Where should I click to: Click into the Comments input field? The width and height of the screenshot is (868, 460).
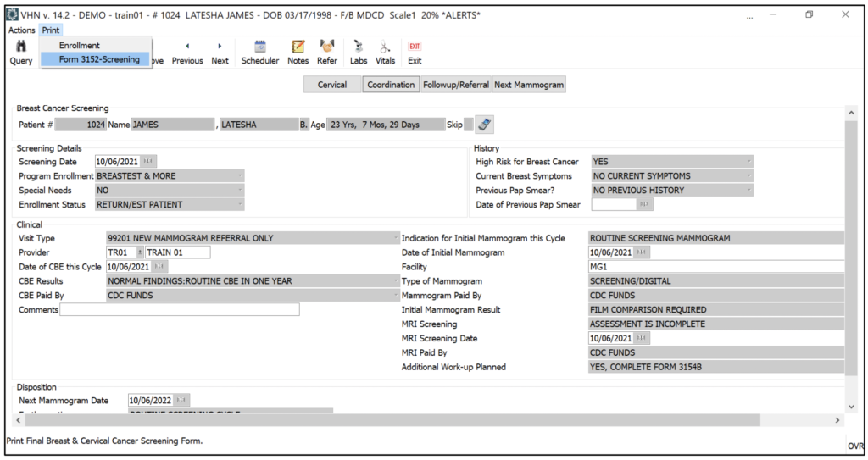pos(180,309)
